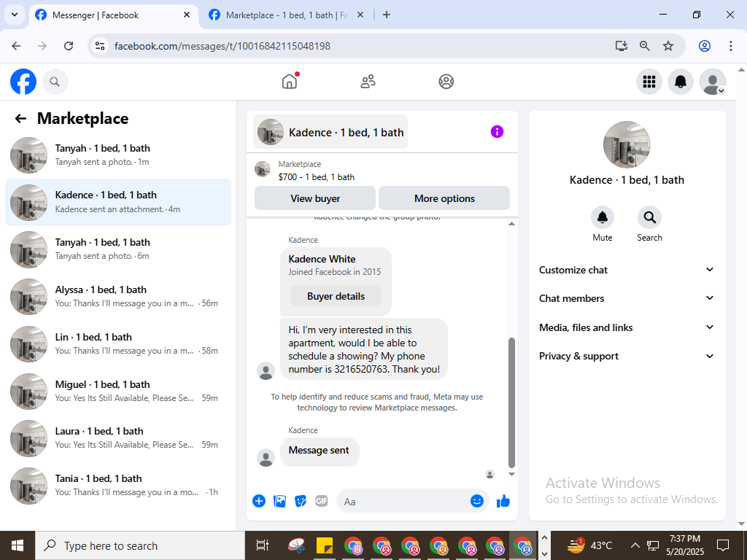Show hidden system tray icons chevron

point(635,545)
